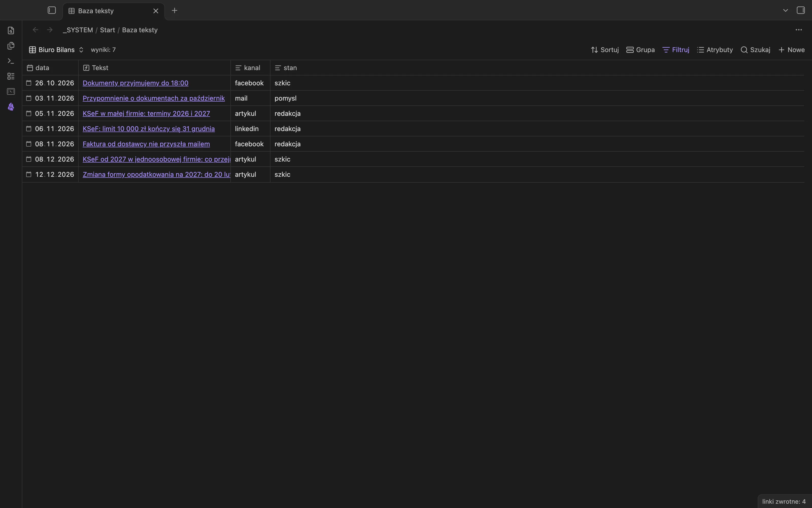
Task: Open 'KSeF: limit 10 000 zł' link
Action: click(149, 129)
